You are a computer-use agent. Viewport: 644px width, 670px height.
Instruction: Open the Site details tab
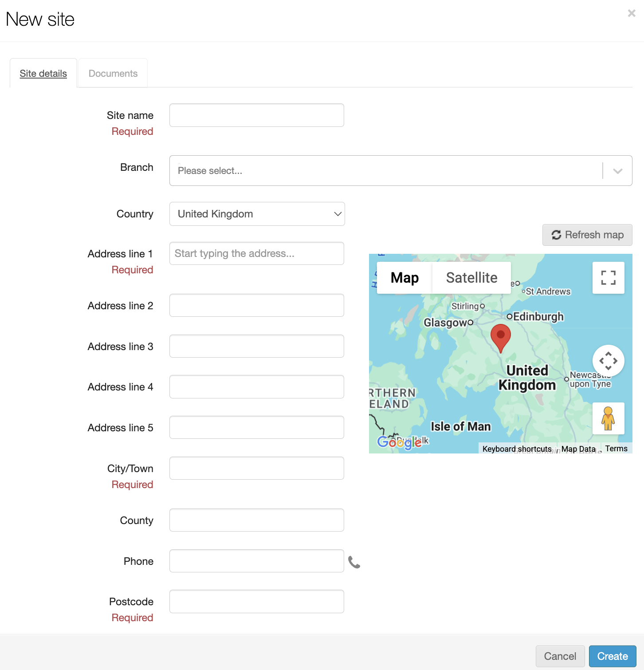tap(43, 74)
